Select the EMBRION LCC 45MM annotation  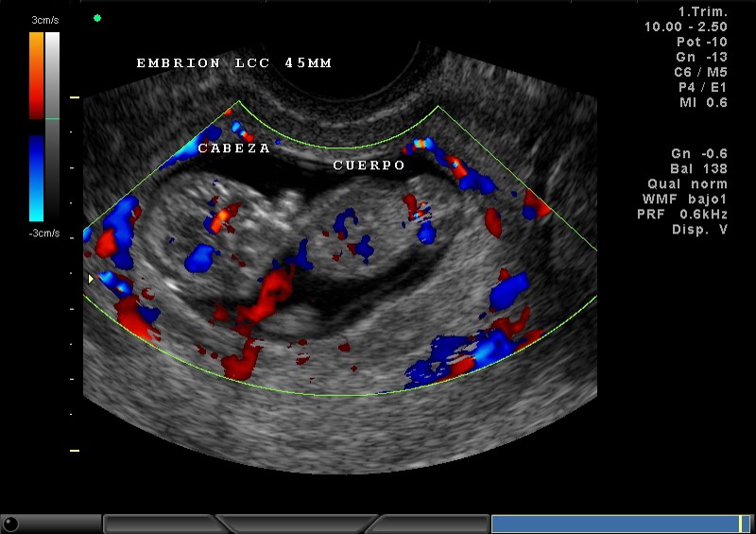coord(233,63)
